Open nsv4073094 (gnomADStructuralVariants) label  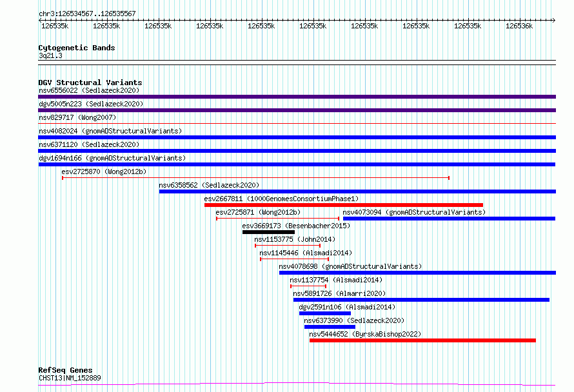[x=414, y=212]
